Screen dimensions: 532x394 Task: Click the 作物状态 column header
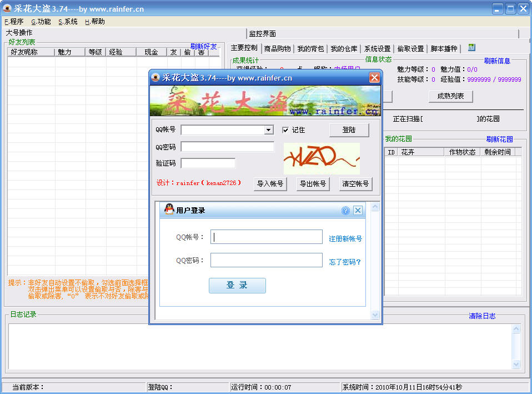point(462,152)
